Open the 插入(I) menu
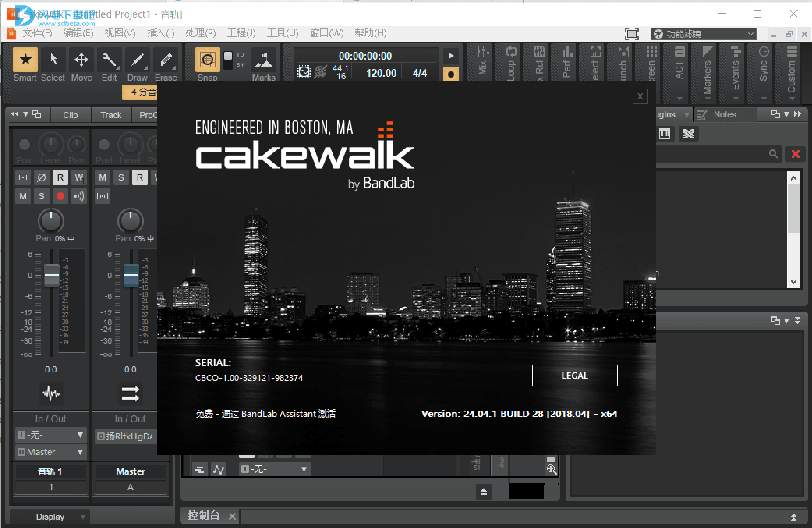 pos(161,33)
